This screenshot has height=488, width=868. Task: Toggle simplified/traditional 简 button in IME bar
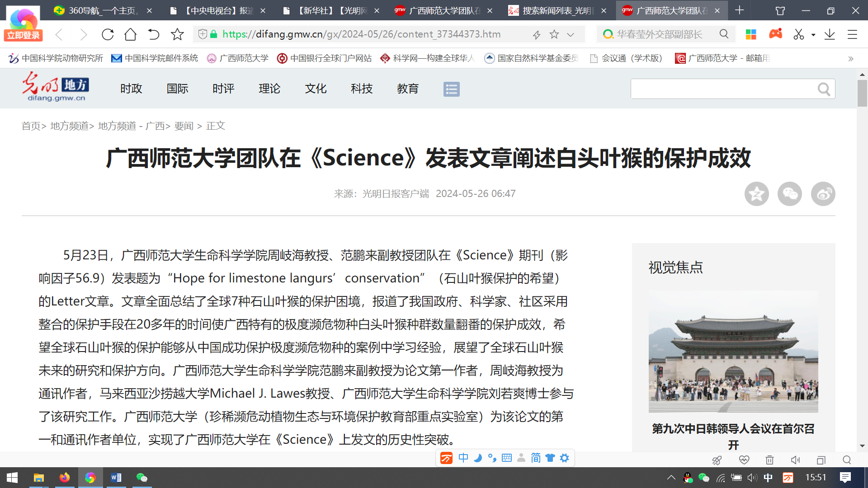coord(535,458)
